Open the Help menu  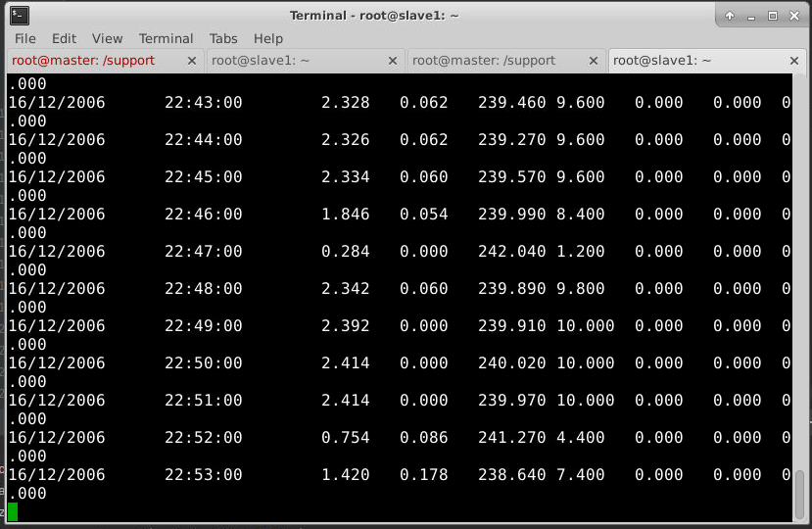[x=267, y=38]
